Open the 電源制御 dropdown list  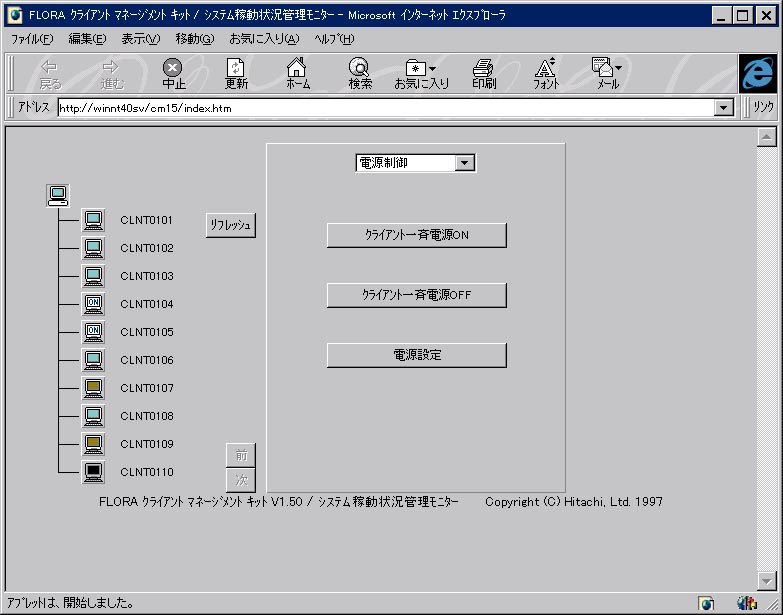[464, 163]
